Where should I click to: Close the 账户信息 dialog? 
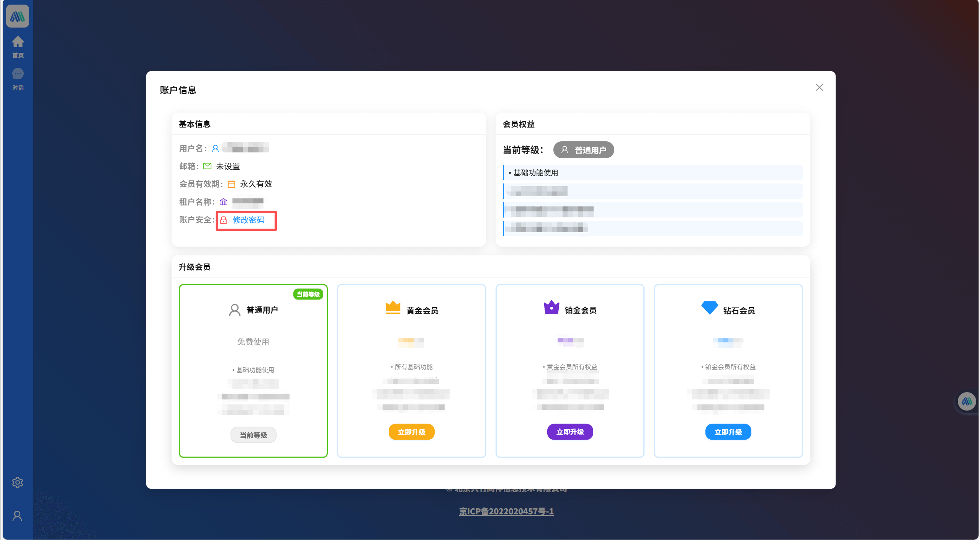[x=819, y=87]
